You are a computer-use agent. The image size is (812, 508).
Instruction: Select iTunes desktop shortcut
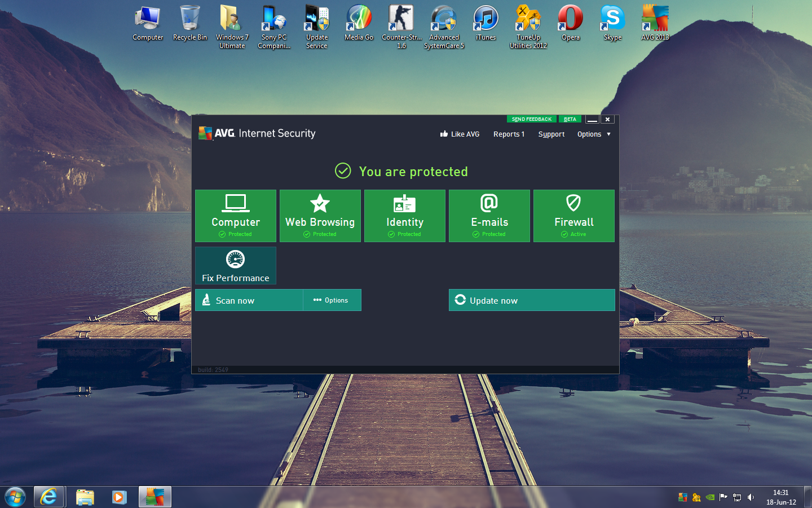coord(486,24)
